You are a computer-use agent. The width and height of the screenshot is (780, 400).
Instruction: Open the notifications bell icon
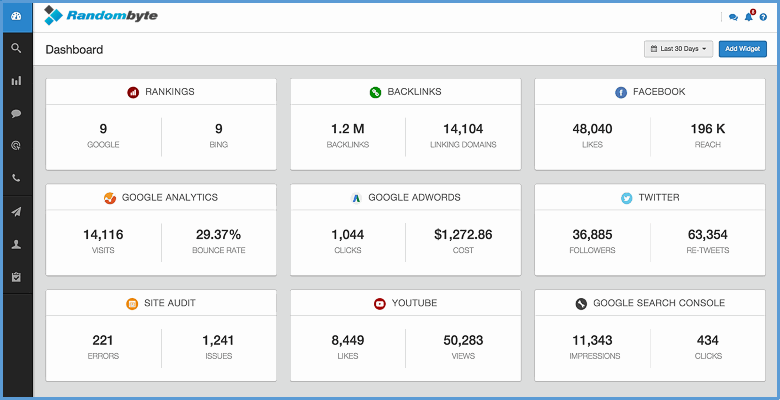tap(749, 16)
